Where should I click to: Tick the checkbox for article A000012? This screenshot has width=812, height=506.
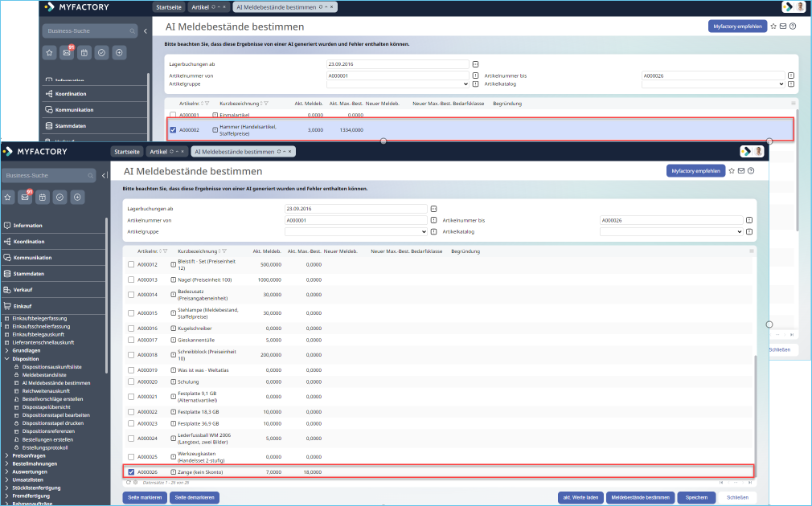[131, 264]
